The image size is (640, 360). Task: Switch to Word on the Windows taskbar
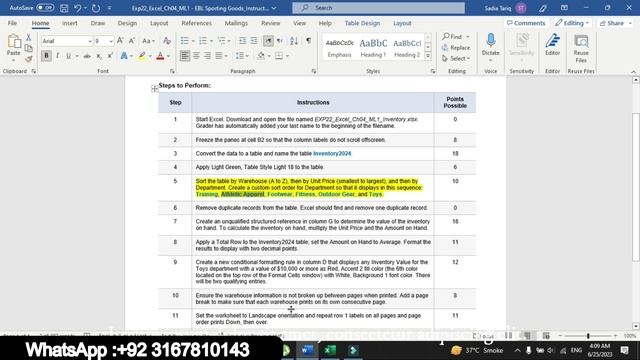[x=307, y=350]
